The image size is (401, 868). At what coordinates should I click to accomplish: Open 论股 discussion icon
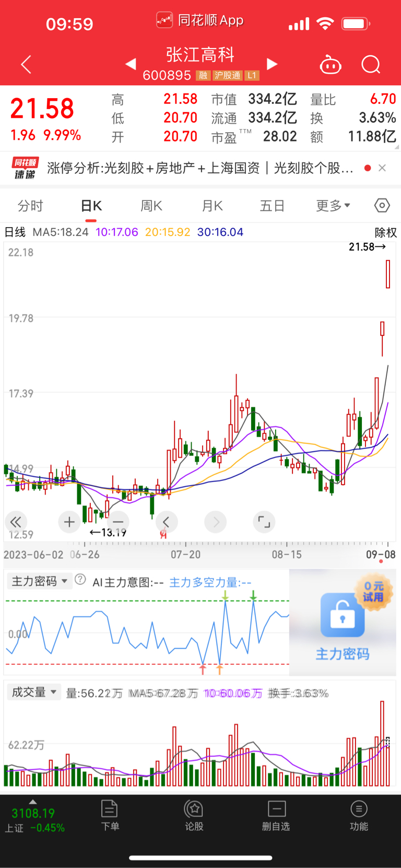click(x=194, y=815)
